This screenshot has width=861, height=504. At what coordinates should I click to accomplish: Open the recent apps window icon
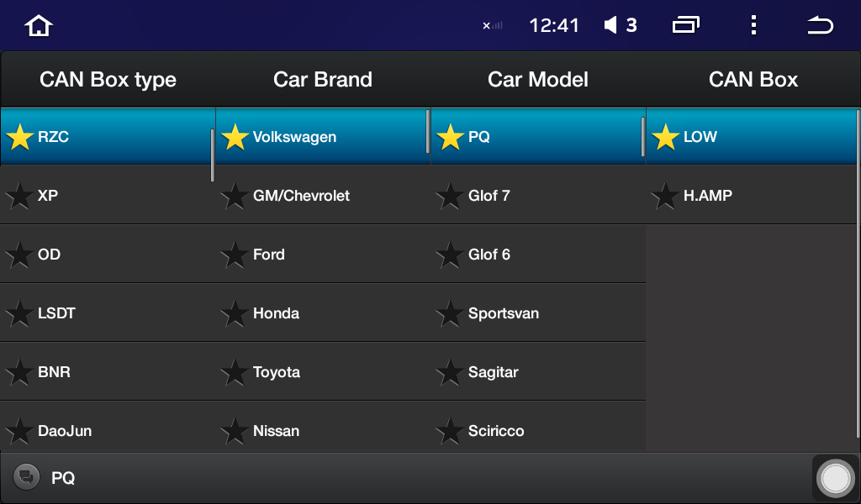coord(685,25)
